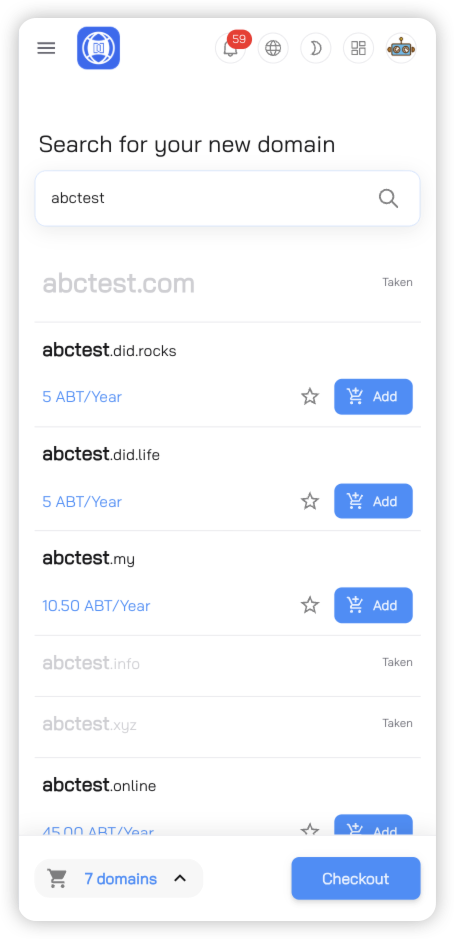Screen dimensions: 454x939
Task: Add abctest.did.life to cart
Action: coord(373,501)
